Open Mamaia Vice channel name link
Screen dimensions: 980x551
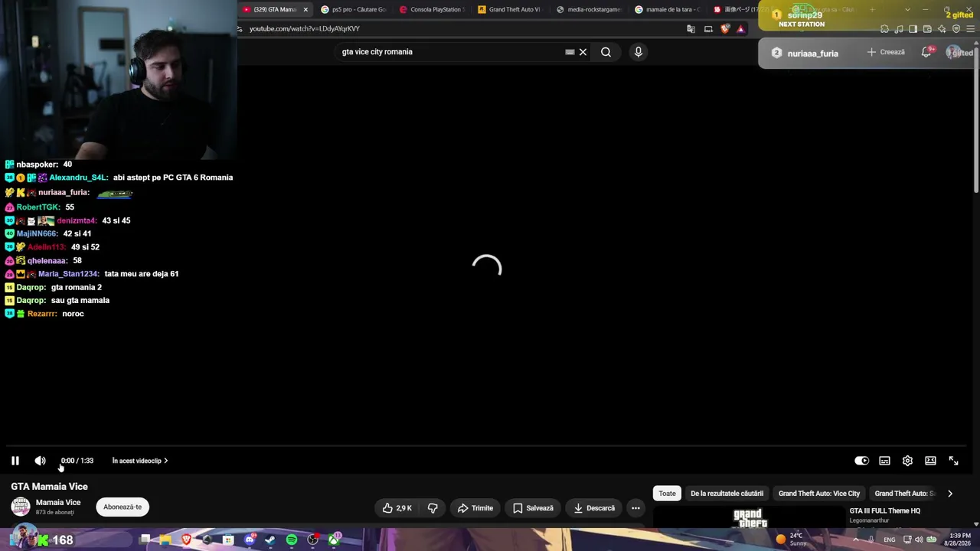tap(58, 503)
